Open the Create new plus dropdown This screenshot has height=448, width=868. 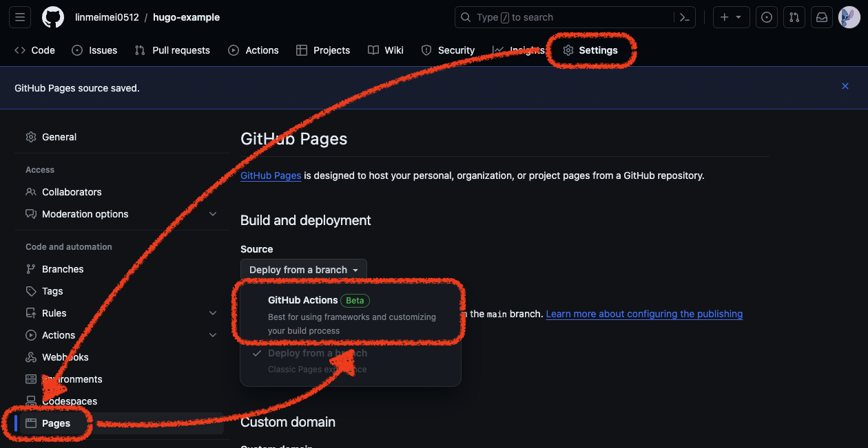(731, 17)
